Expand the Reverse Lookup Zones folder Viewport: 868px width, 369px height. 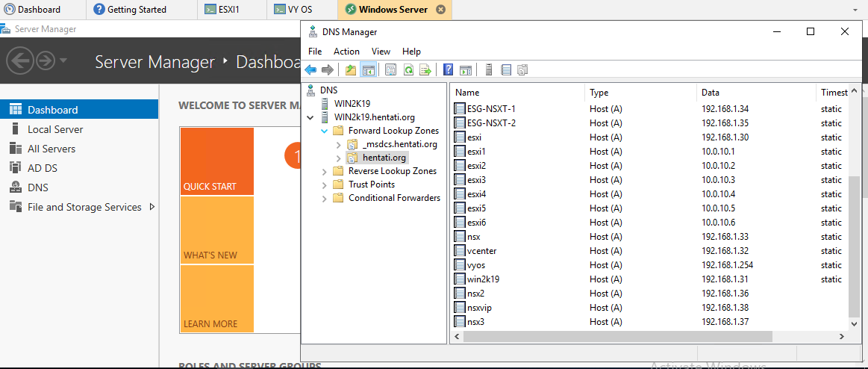point(325,171)
